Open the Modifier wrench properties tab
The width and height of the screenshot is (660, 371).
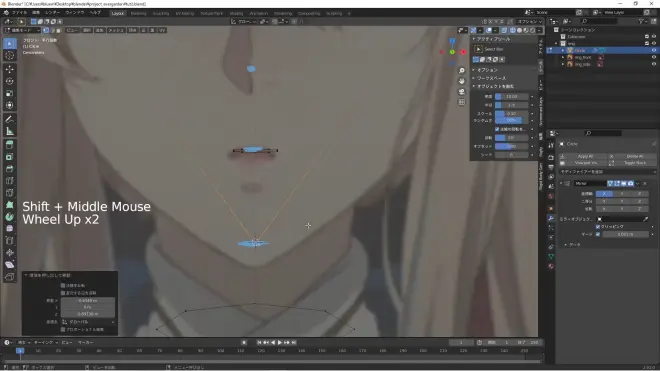pyautogui.click(x=551, y=218)
